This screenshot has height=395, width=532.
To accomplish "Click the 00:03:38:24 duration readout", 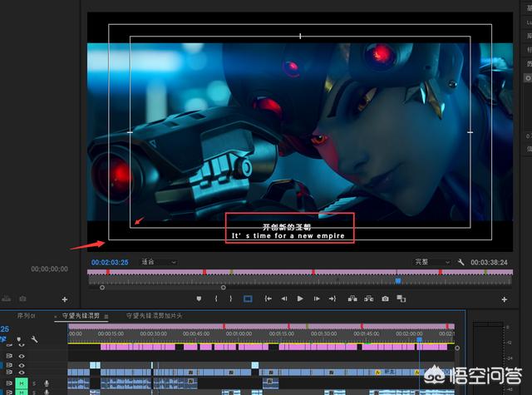I will click(x=489, y=262).
